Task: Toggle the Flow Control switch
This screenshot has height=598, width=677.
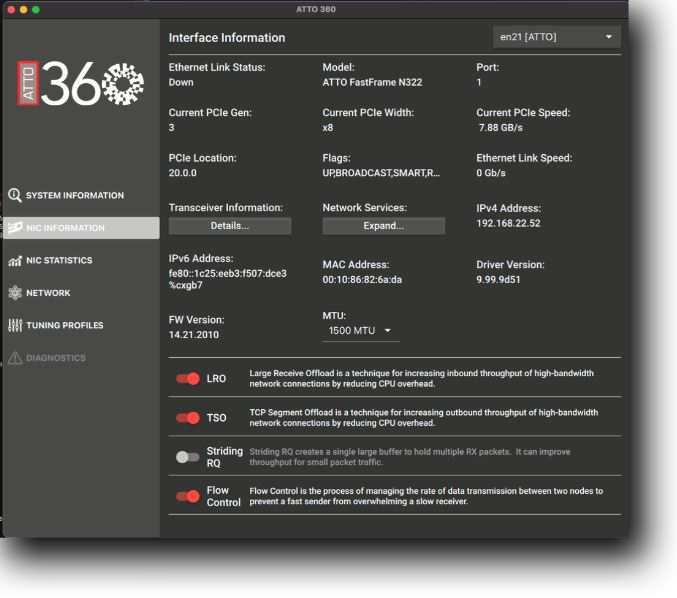Action: (188, 496)
